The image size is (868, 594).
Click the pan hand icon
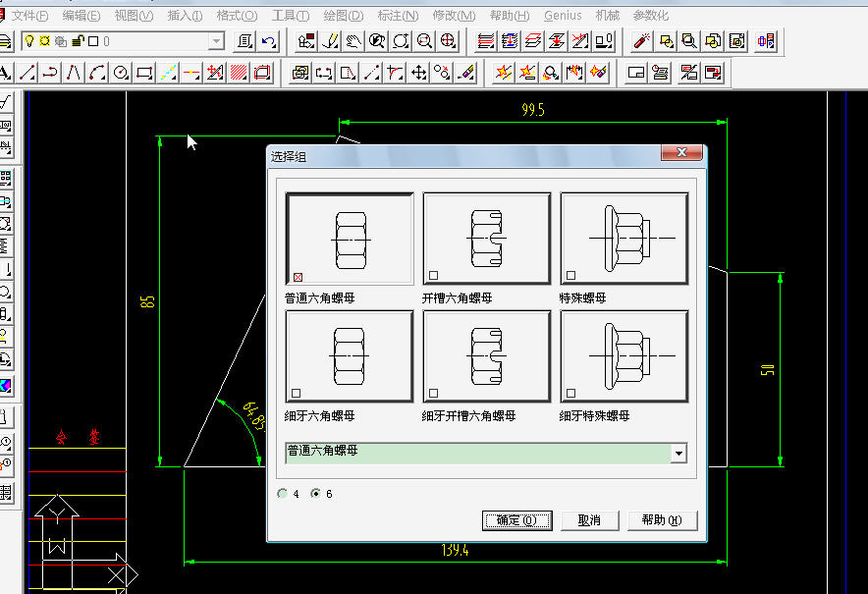coord(353,41)
